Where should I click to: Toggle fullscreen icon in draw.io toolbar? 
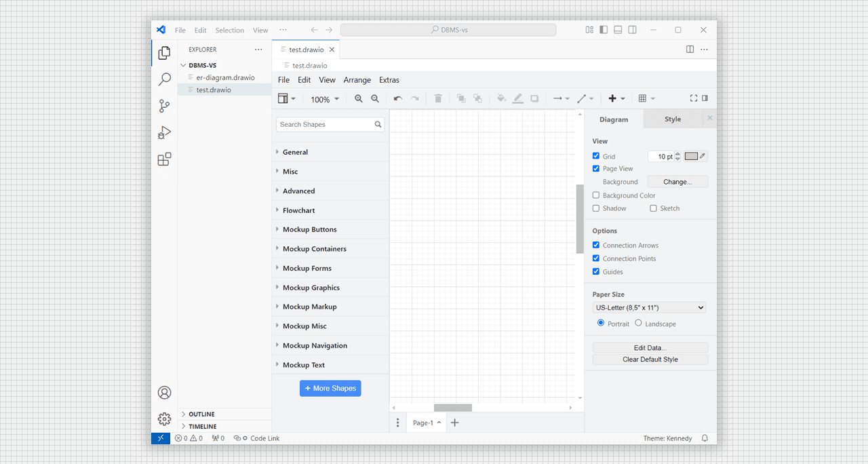coord(694,98)
